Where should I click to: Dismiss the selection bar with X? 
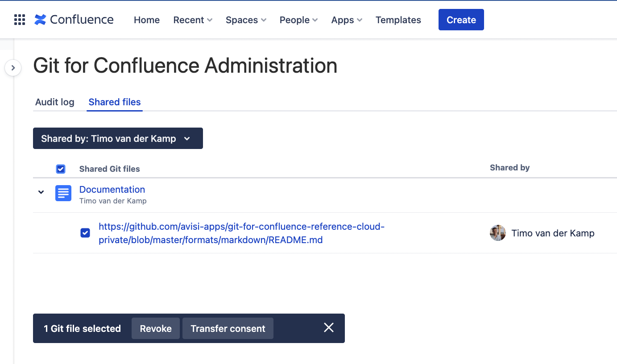tap(328, 328)
